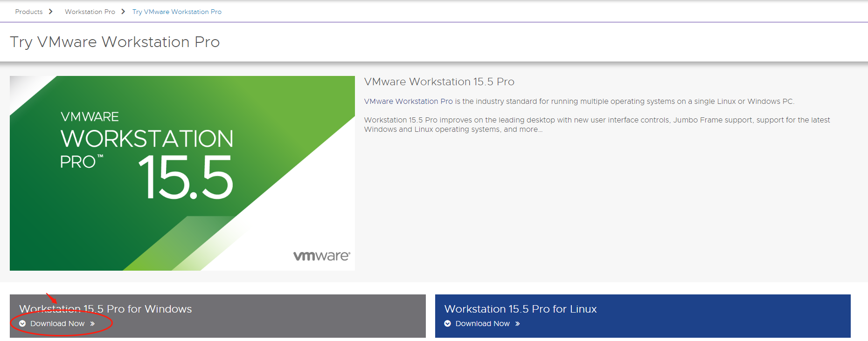Click the circle arrow icon for Linux download
Image resolution: width=868 pixels, height=341 pixels.
448,324
